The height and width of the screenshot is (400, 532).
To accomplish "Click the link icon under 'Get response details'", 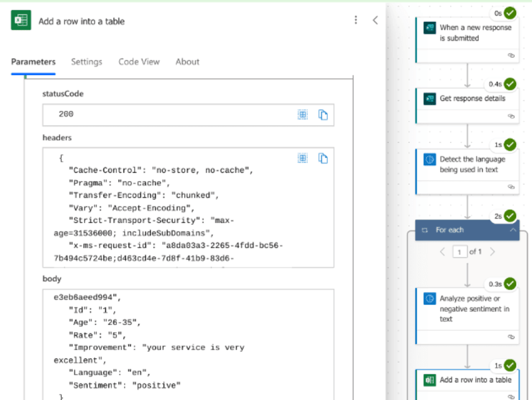I will pos(511,116).
